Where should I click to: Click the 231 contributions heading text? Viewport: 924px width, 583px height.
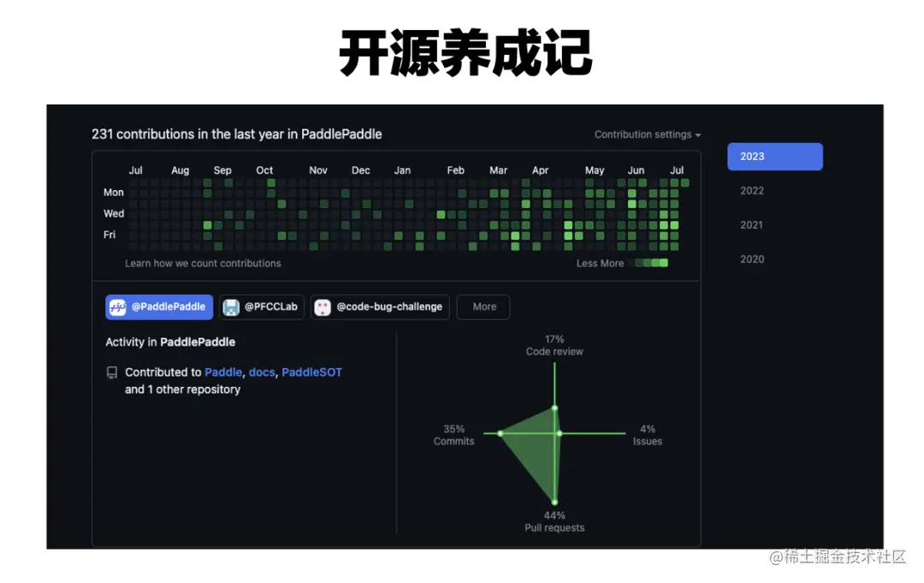tap(236, 134)
